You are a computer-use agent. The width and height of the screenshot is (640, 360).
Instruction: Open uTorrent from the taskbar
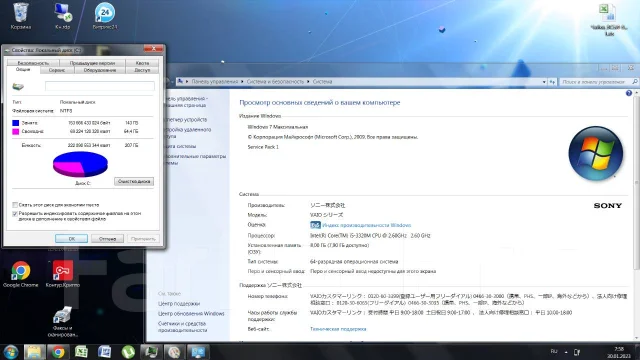coord(128,352)
